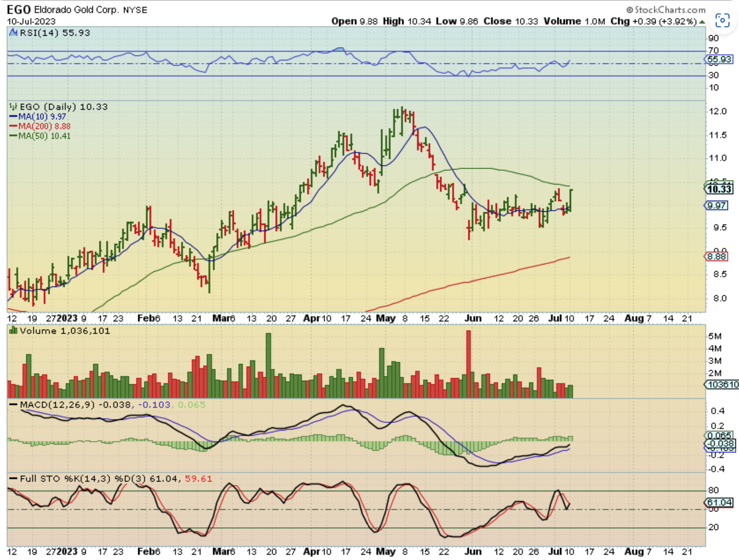Click the 11.5 price axis label
This screenshot has height=560, width=739.
click(717, 135)
